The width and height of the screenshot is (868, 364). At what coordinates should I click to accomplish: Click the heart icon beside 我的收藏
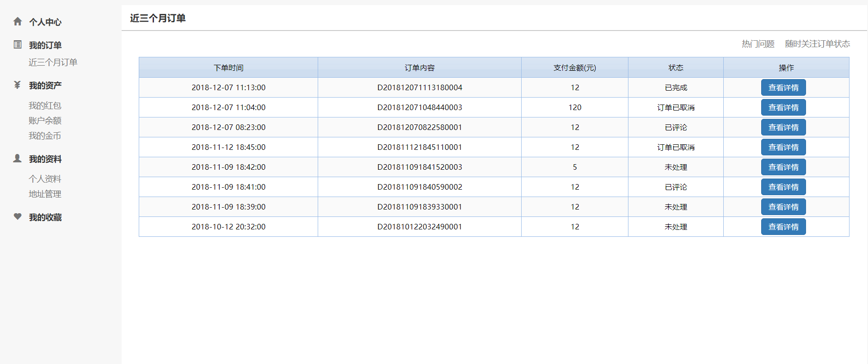18,216
